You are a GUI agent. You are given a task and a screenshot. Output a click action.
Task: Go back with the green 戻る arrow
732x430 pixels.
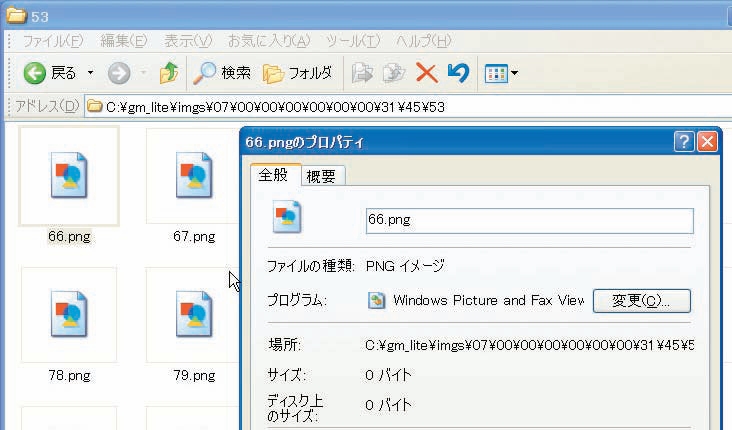pos(49,73)
